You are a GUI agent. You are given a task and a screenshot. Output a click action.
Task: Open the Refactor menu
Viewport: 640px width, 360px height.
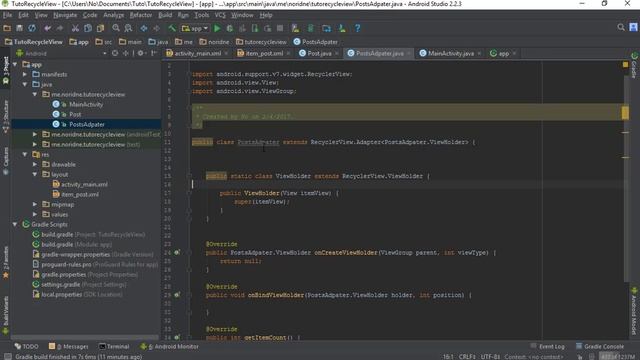141,15
